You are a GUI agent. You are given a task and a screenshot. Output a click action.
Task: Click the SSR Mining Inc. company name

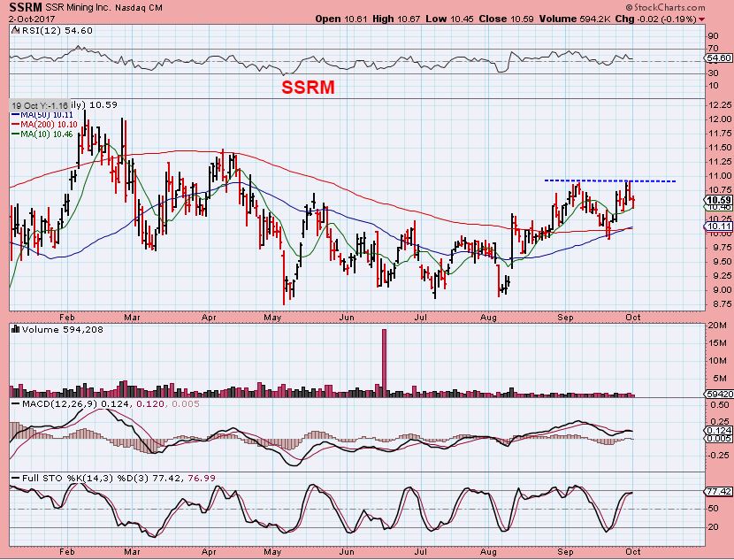tap(79, 7)
